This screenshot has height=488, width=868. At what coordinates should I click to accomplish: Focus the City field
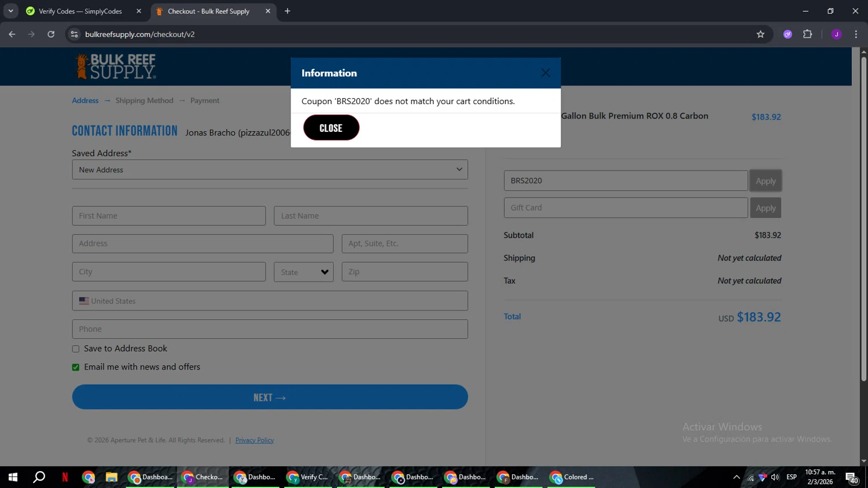coord(169,272)
